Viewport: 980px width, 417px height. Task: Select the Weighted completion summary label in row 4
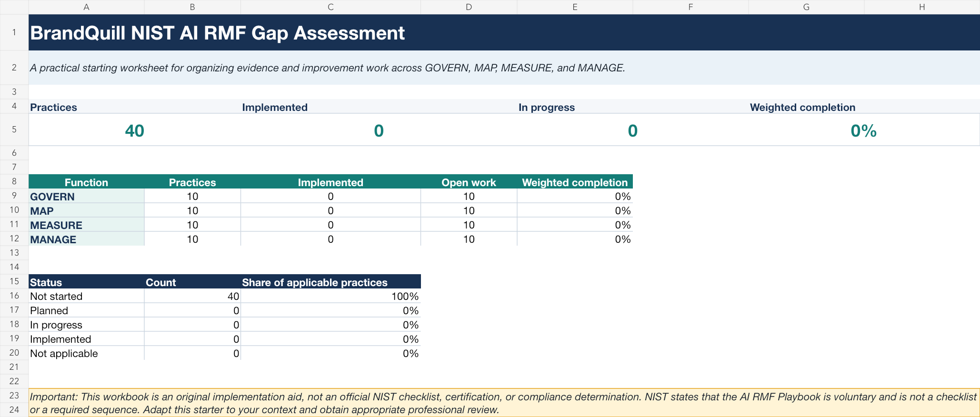[x=802, y=107]
